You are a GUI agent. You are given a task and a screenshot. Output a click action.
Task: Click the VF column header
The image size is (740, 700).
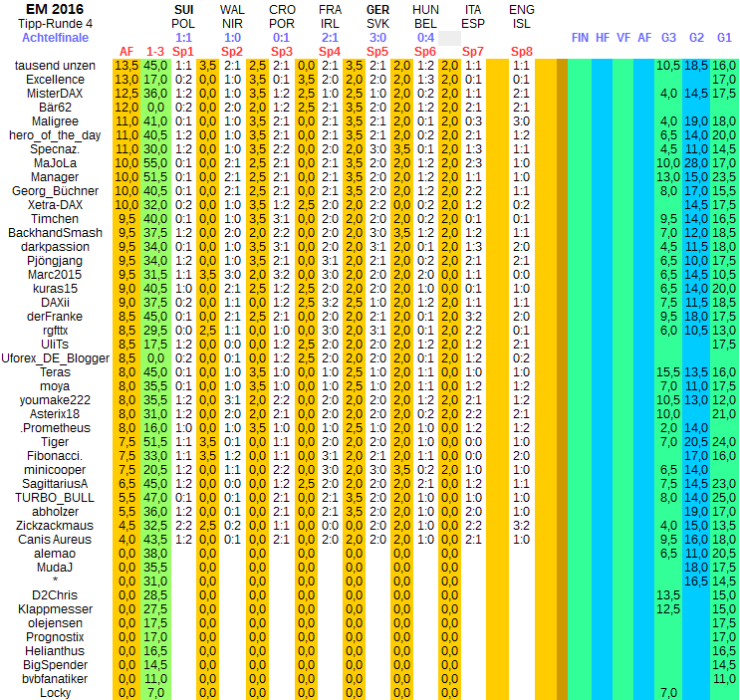623,37
